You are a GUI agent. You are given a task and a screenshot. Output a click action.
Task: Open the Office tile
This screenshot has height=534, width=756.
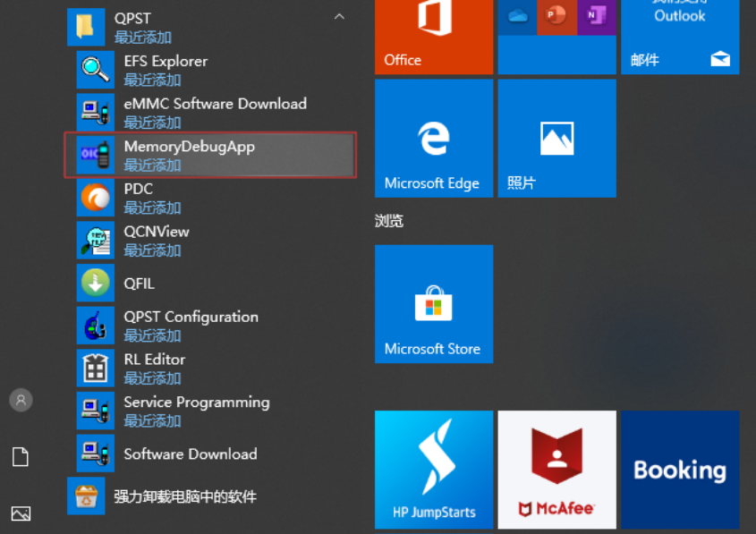click(x=434, y=37)
